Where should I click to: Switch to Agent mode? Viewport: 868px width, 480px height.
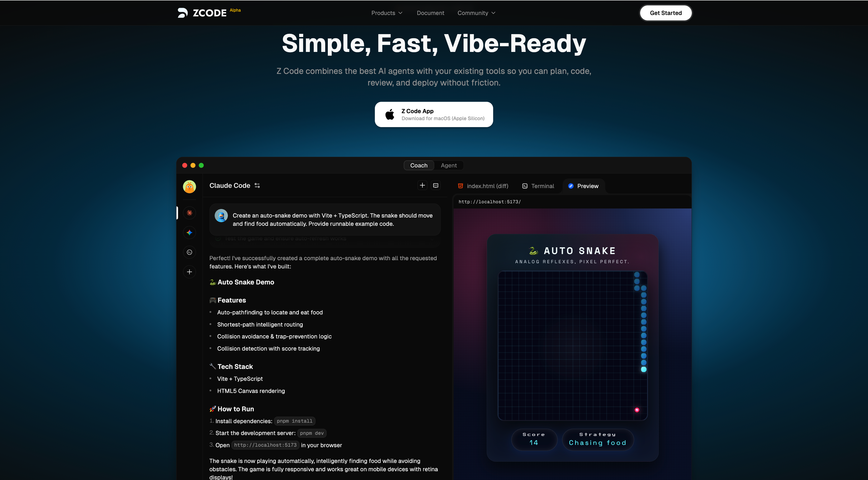tap(448, 165)
